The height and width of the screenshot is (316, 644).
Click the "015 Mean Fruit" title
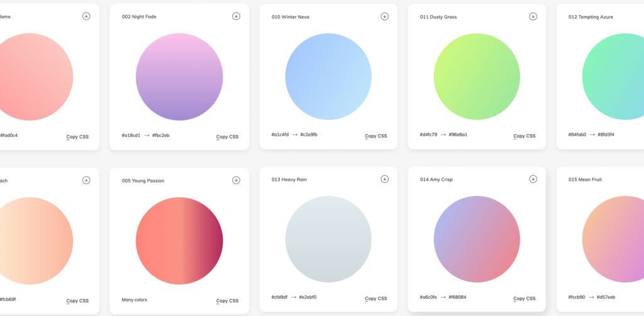[x=586, y=179]
